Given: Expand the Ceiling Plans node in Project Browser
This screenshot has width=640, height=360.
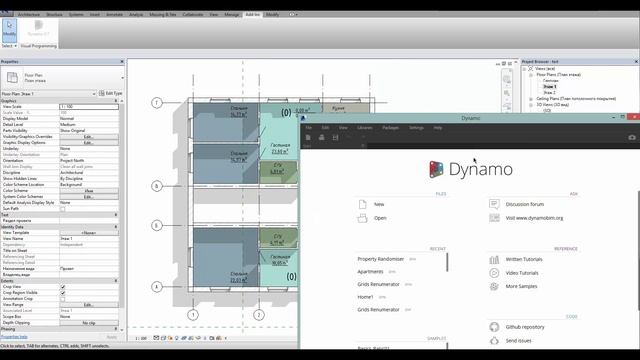Looking at the screenshot, I should tap(531, 99).
